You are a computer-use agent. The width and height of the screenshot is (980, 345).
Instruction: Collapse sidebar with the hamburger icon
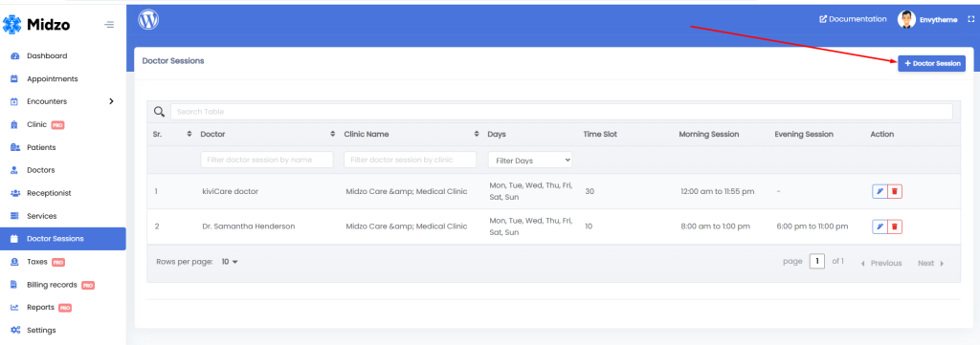[110, 25]
